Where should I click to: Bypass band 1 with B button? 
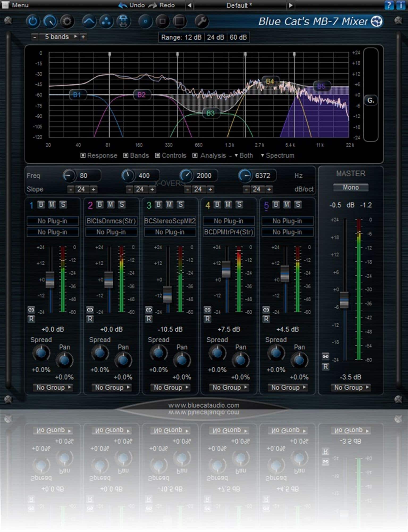(x=41, y=204)
